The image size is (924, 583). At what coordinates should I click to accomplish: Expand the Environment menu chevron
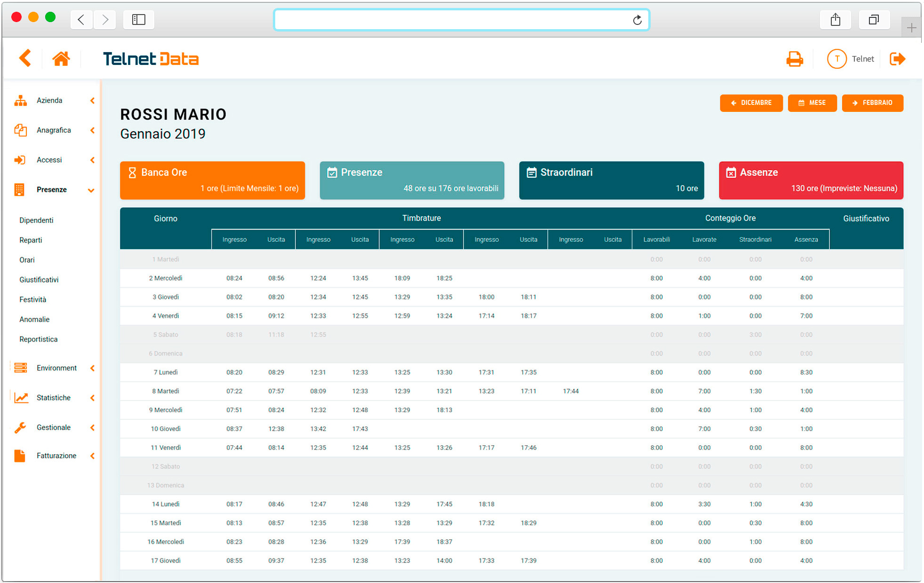click(x=93, y=368)
